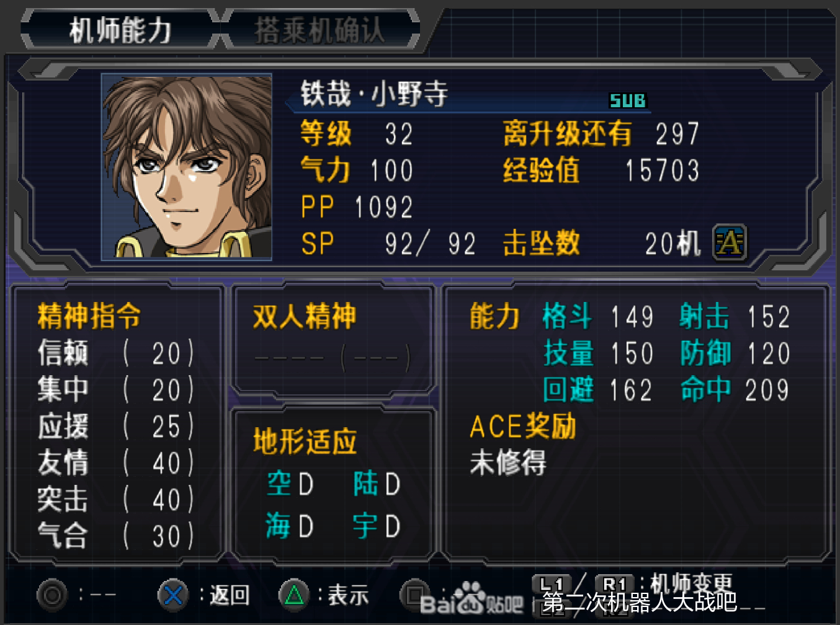This screenshot has height=625, width=840.
Task: Select the pilot portrait image
Action: pyautogui.click(x=187, y=166)
